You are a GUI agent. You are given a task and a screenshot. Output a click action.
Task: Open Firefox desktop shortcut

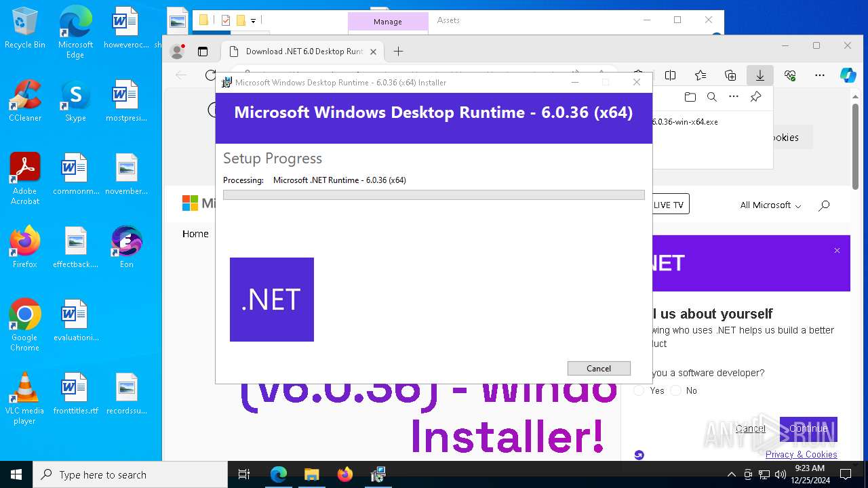[25, 247]
